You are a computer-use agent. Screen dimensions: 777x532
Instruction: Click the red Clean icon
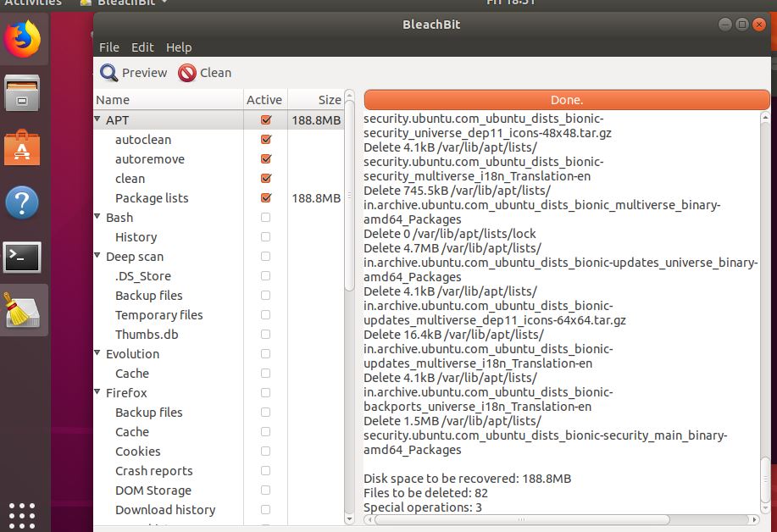186,73
